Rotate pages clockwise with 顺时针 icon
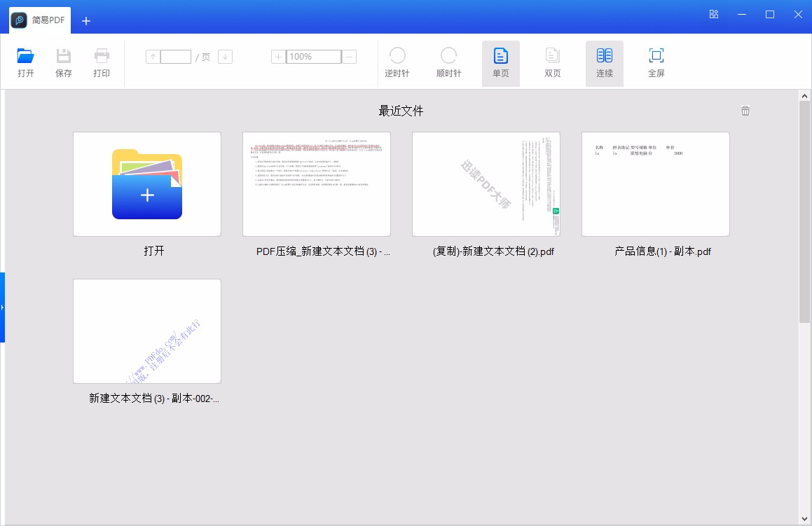The image size is (812, 526). tap(449, 63)
